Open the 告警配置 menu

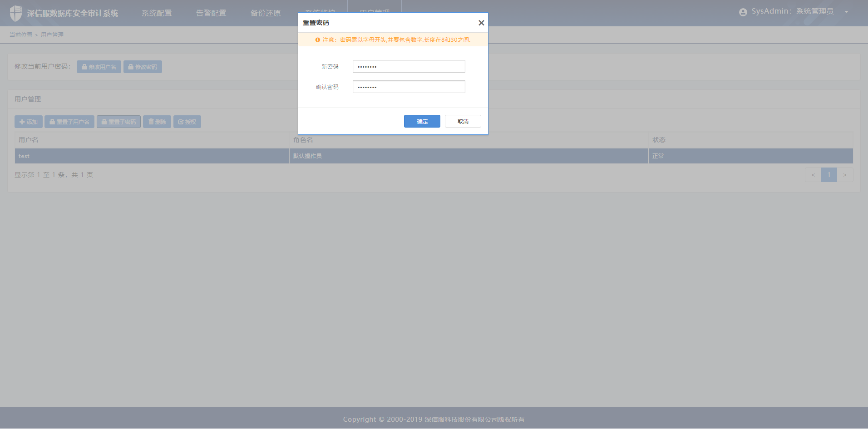(211, 13)
